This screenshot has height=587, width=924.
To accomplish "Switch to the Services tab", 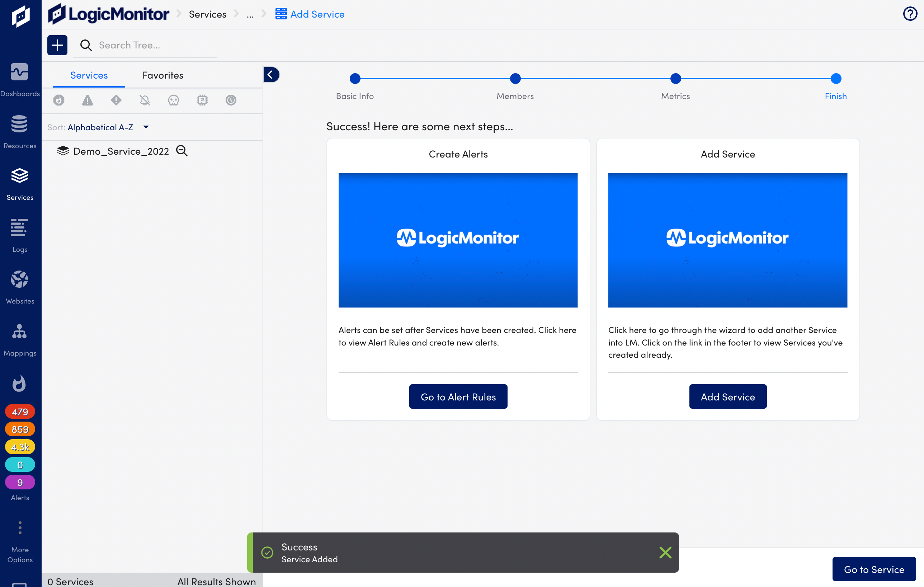I will (89, 75).
